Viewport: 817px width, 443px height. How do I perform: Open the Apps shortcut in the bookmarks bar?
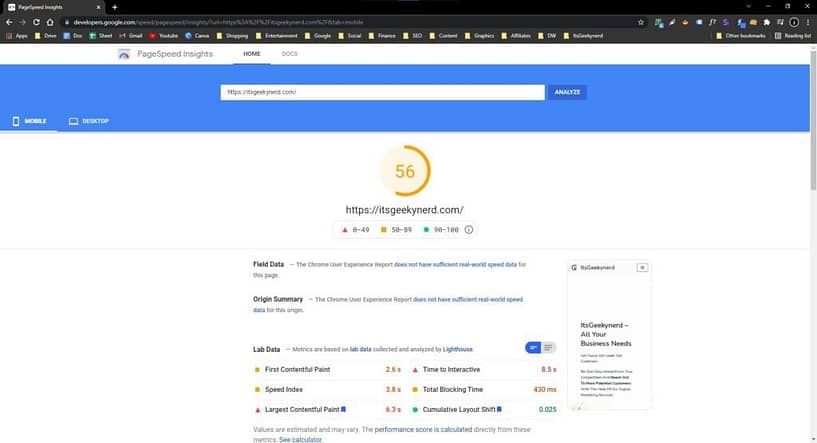point(17,36)
